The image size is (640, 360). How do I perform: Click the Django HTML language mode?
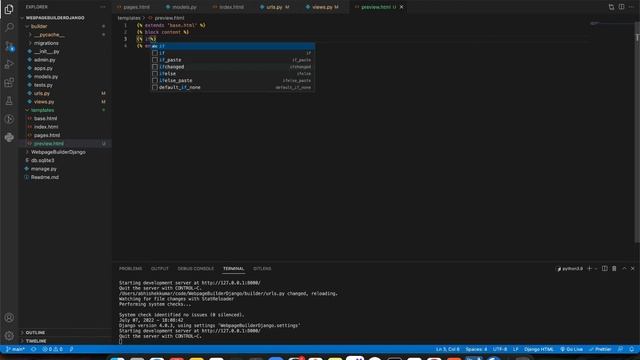(539, 349)
